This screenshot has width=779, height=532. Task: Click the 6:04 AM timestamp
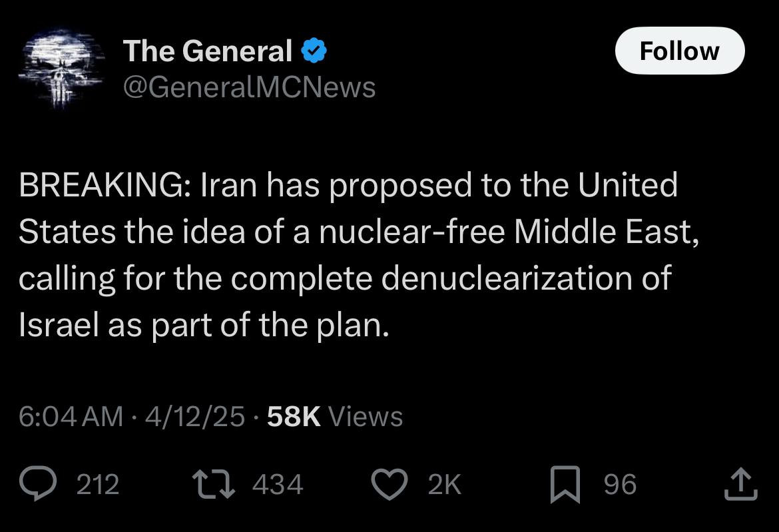[71, 417]
